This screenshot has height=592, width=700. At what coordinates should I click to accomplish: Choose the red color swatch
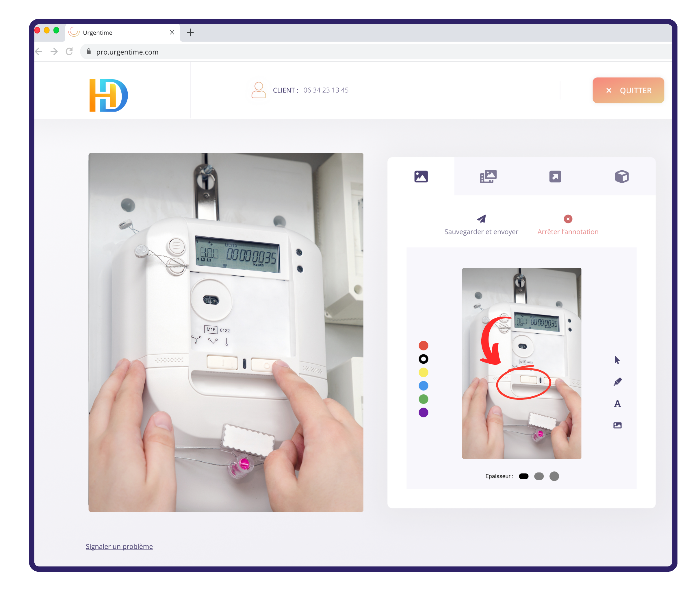pos(423,346)
